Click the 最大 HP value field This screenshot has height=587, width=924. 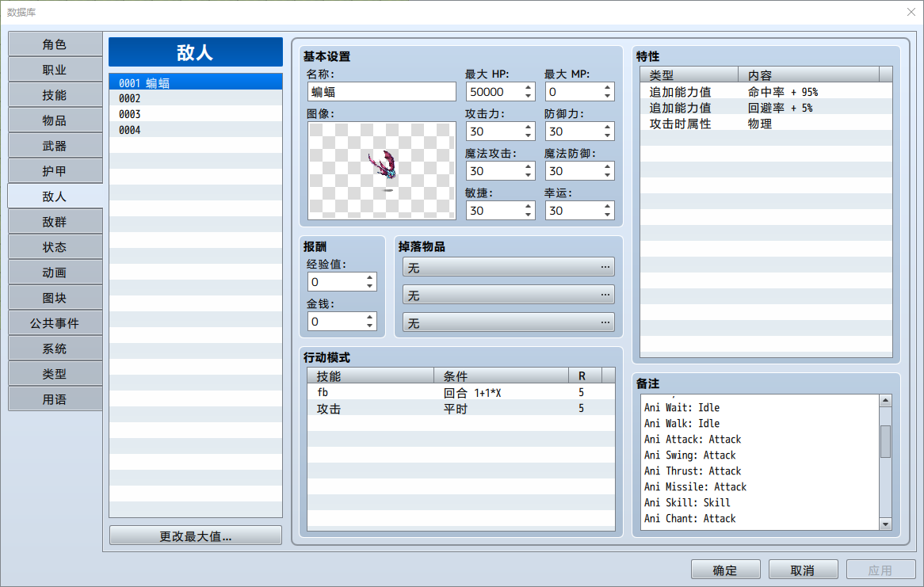point(494,92)
